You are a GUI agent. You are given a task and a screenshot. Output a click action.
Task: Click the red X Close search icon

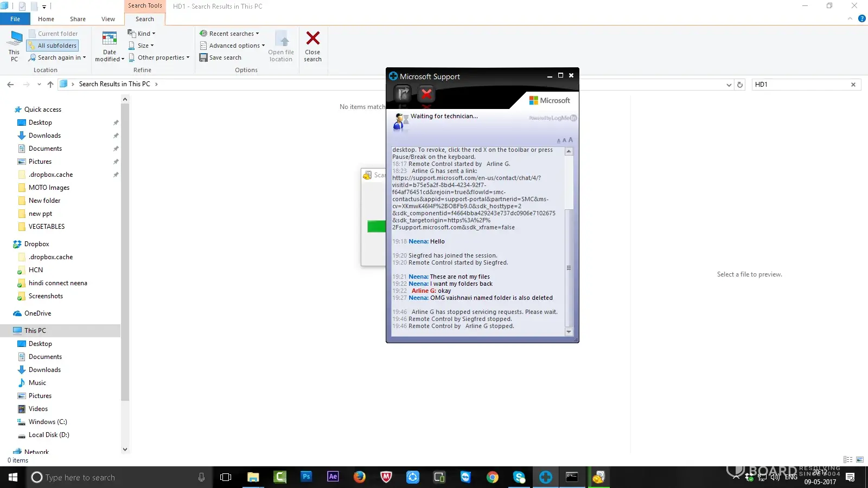point(312,38)
